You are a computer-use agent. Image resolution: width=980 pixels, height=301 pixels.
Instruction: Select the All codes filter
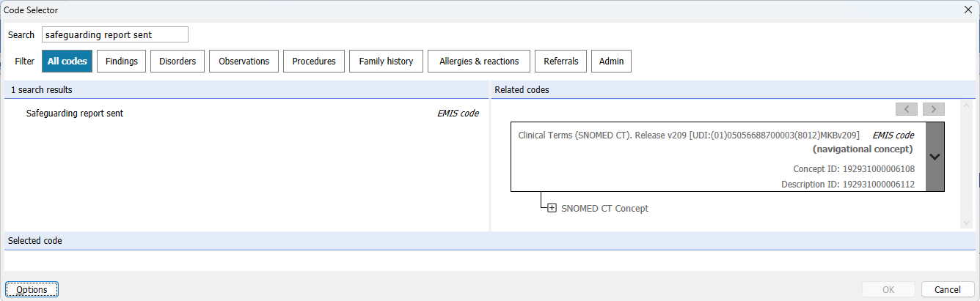(x=67, y=62)
